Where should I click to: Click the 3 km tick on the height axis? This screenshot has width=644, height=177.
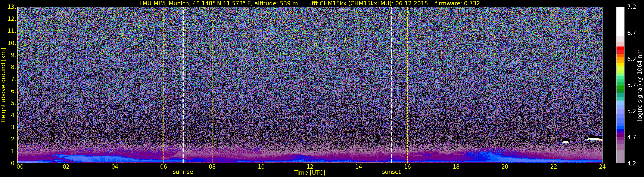[13, 127]
